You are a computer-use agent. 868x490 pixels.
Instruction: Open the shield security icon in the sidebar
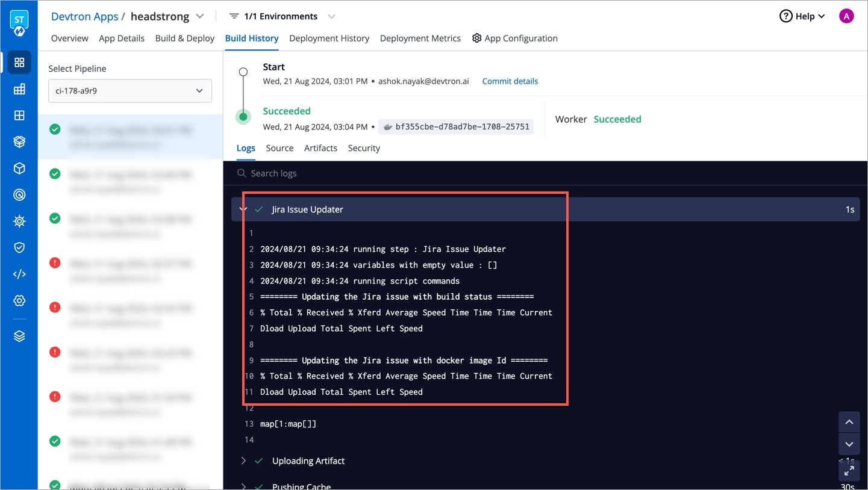point(19,247)
